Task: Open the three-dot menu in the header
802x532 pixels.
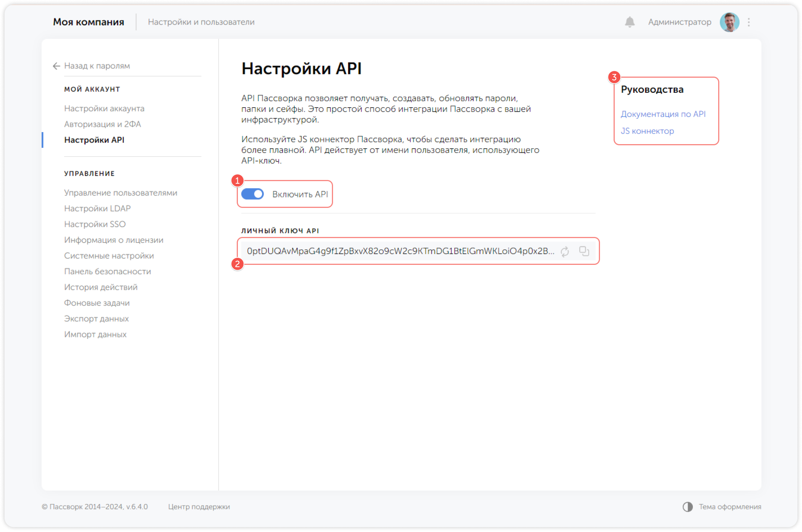Action: (x=749, y=22)
